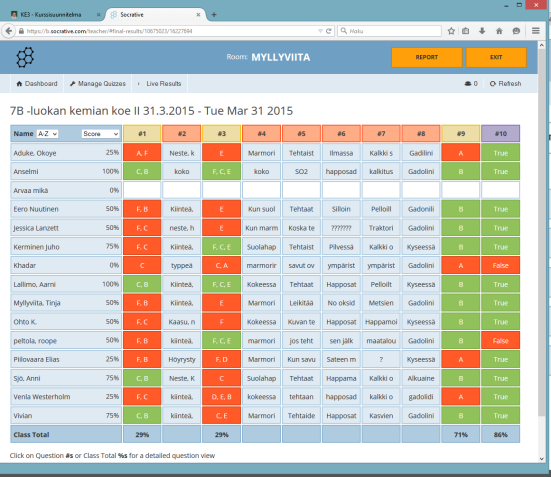
Task: Open question #10 column header
Action: click(x=500, y=134)
